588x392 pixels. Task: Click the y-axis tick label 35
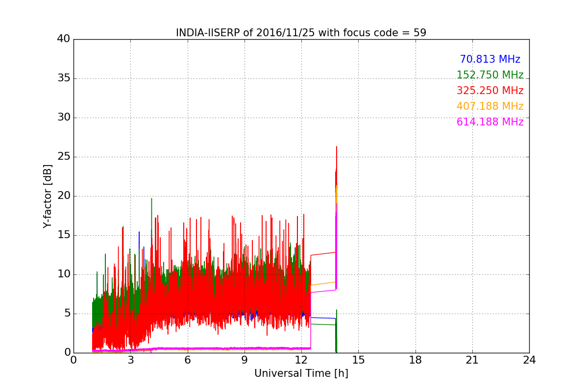tap(63, 78)
